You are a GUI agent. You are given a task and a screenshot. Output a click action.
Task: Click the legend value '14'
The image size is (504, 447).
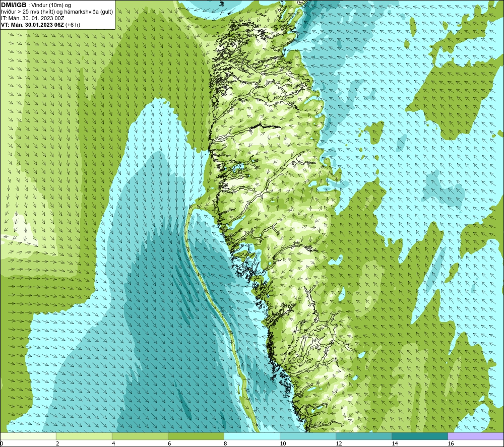pos(395,443)
